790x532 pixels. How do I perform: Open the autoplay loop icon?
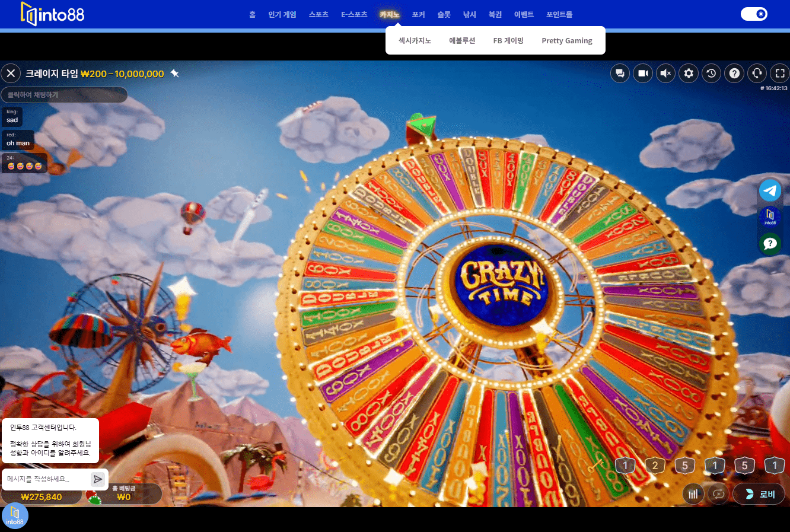tap(718, 493)
